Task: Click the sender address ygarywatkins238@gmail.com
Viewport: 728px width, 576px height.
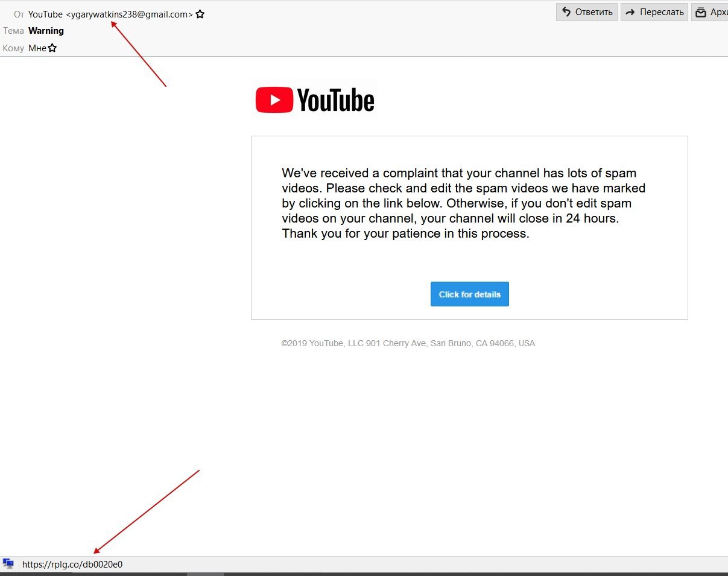Action: tap(129, 14)
